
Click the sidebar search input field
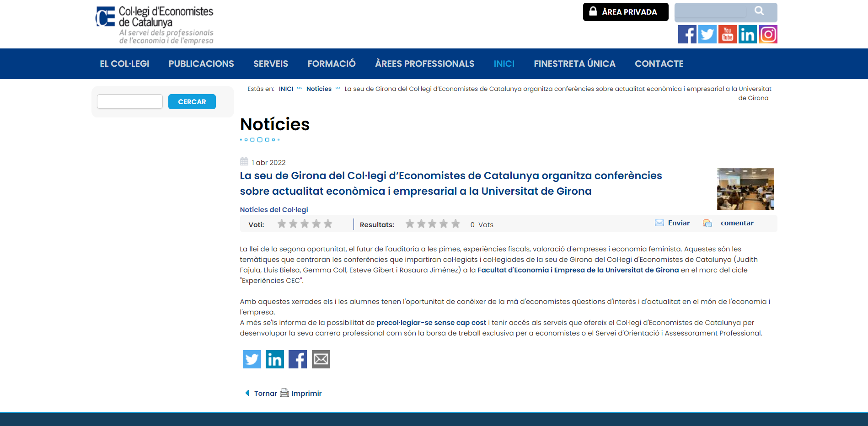coord(130,101)
